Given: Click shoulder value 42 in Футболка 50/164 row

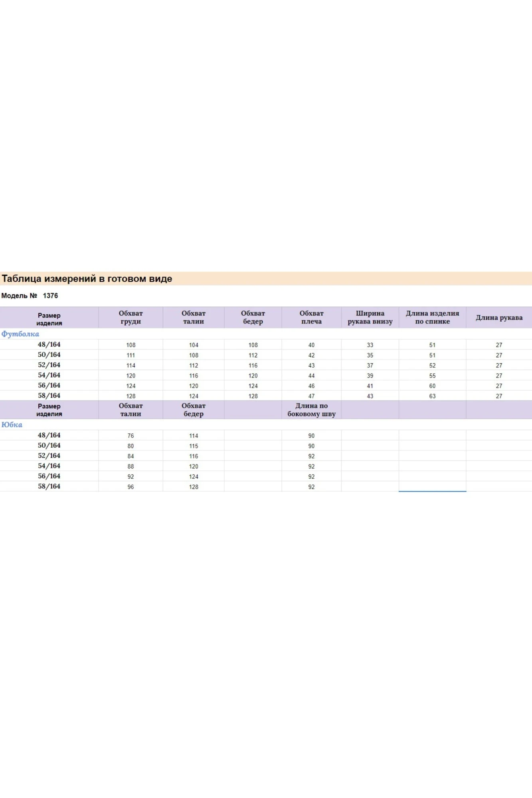Looking at the screenshot, I should [x=311, y=355].
